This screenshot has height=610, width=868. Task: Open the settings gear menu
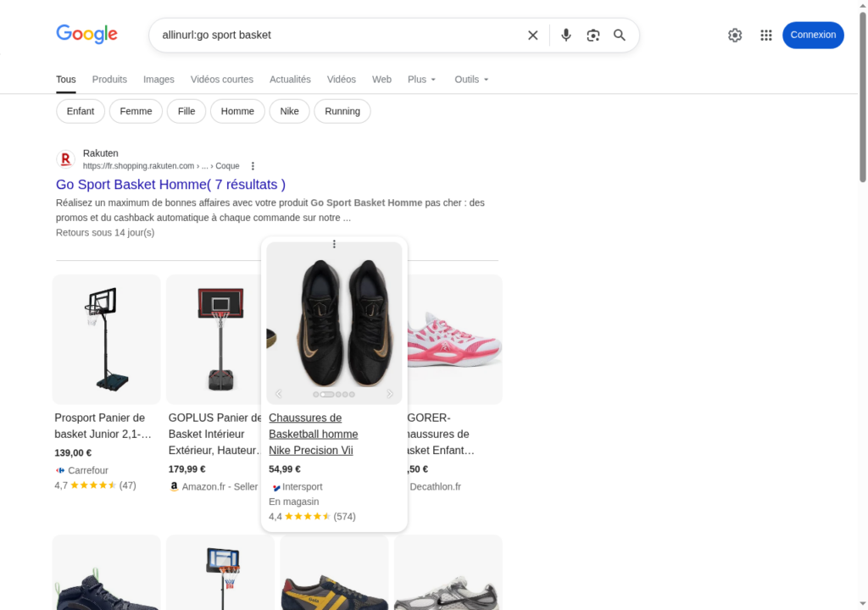[x=735, y=36]
